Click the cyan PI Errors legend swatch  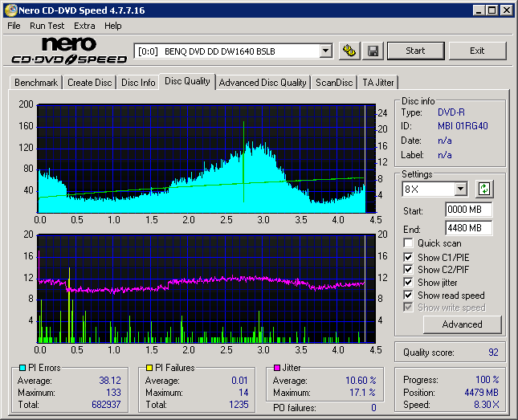point(22,368)
